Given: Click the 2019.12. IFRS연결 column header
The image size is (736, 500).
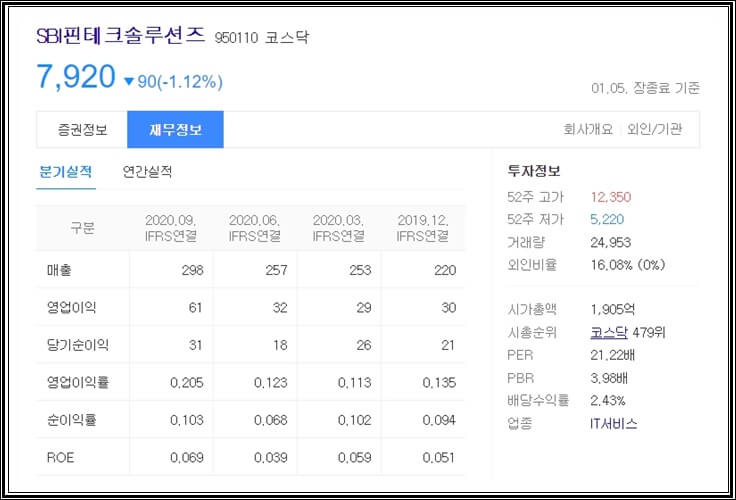Looking at the screenshot, I should click(422, 228).
